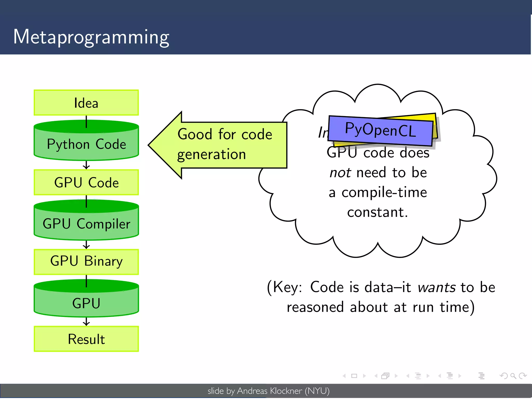Image resolution: width=532 pixels, height=399 pixels.
Task: Click footer 'slide by Andreas Klockner (NYU)'
Action: pos(269,391)
